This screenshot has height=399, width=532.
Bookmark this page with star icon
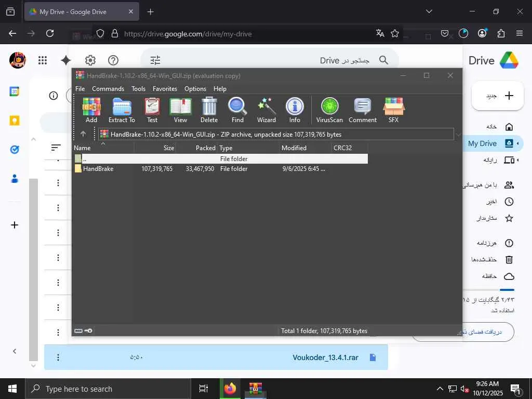point(395,33)
